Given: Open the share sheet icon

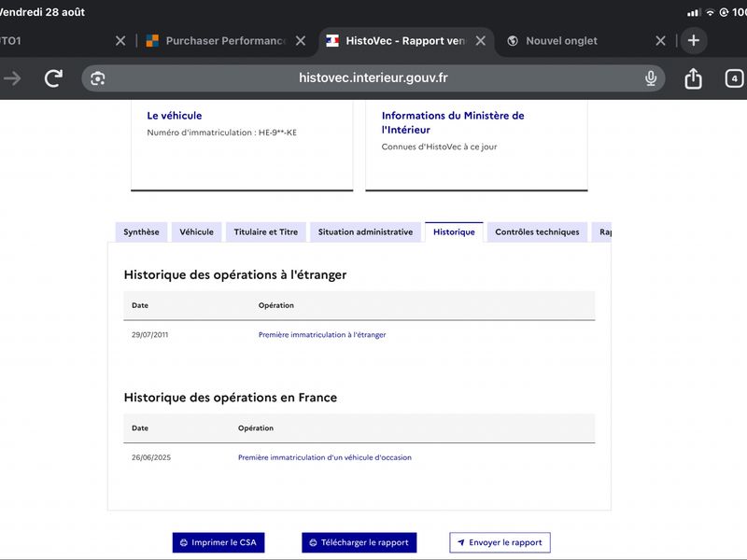Looking at the screenshot, I should (693, 78).
